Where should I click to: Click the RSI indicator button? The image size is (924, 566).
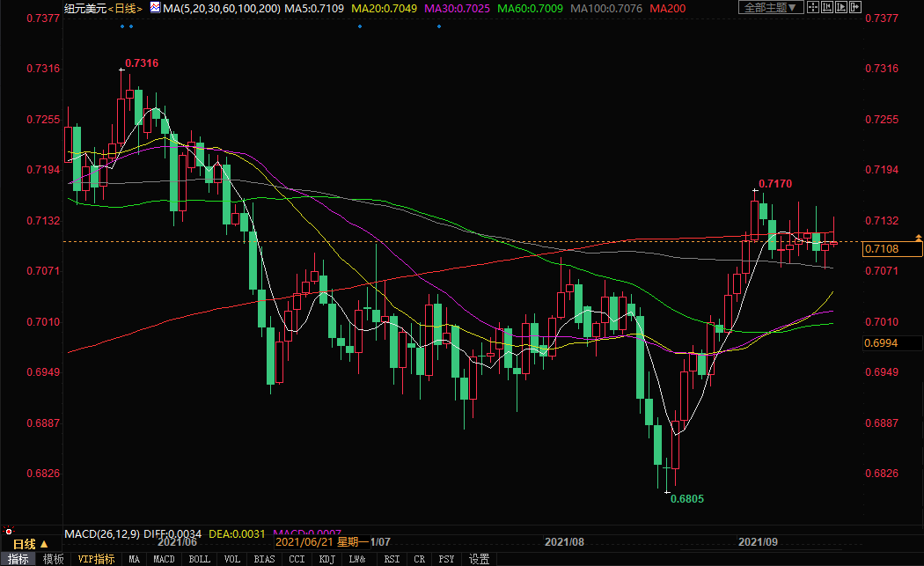pos(392,559)
